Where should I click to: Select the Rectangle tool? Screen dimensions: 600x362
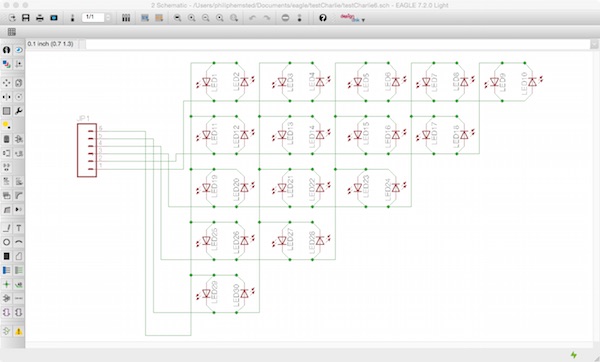(x=7, y=256)
